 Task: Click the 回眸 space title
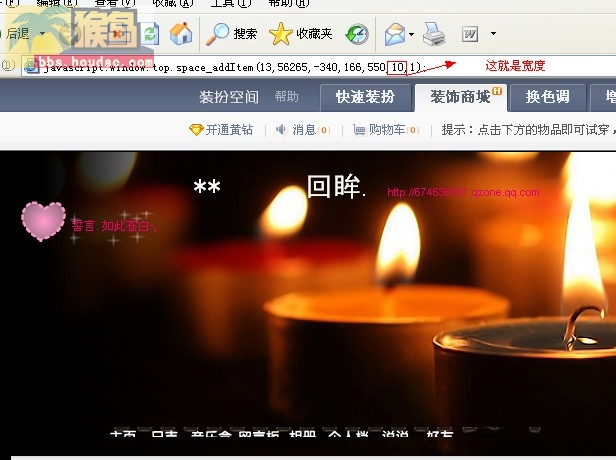point(336,186)
